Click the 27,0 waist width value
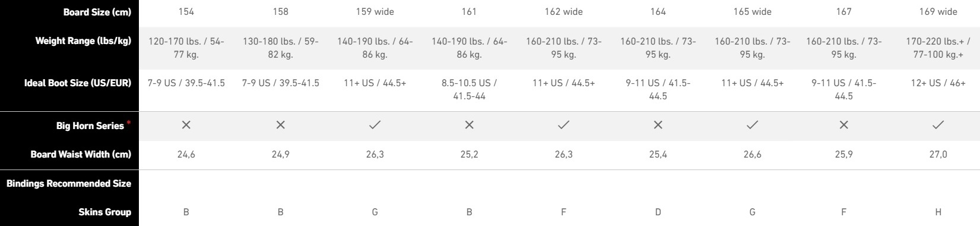The image size is (980, 226). [938, 154]
